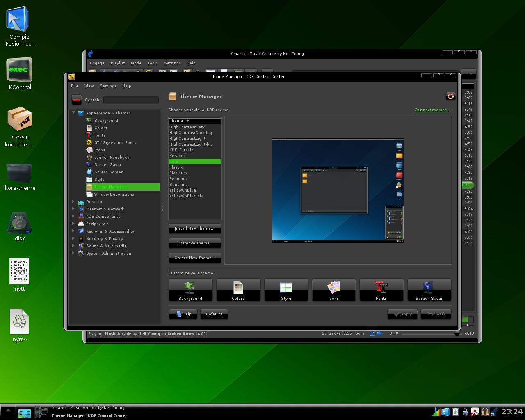The height and width of the screenshot is (420, 525).
Task: Click the clear search icon left of Search
Action: pyautogui.click(x=76, y=100)
